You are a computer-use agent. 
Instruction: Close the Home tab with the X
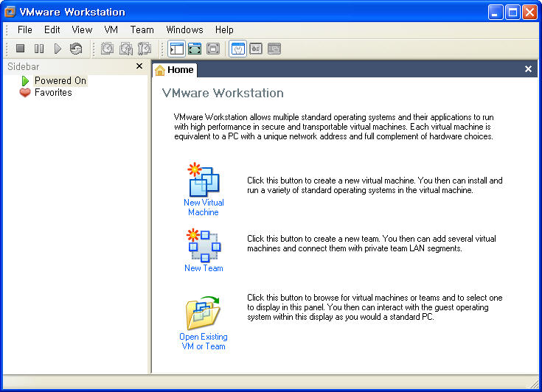point(528,69)
